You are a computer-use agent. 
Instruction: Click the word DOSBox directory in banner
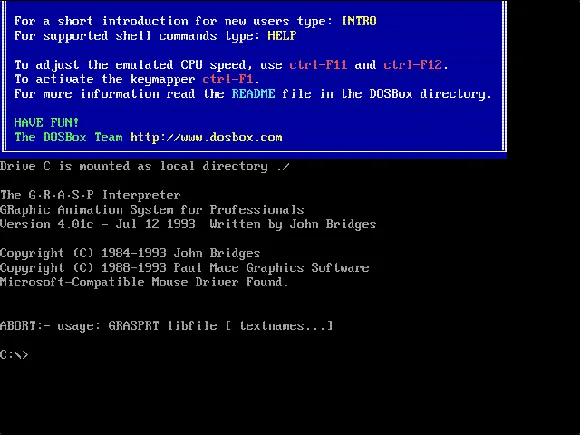click(x=430, y=94)
